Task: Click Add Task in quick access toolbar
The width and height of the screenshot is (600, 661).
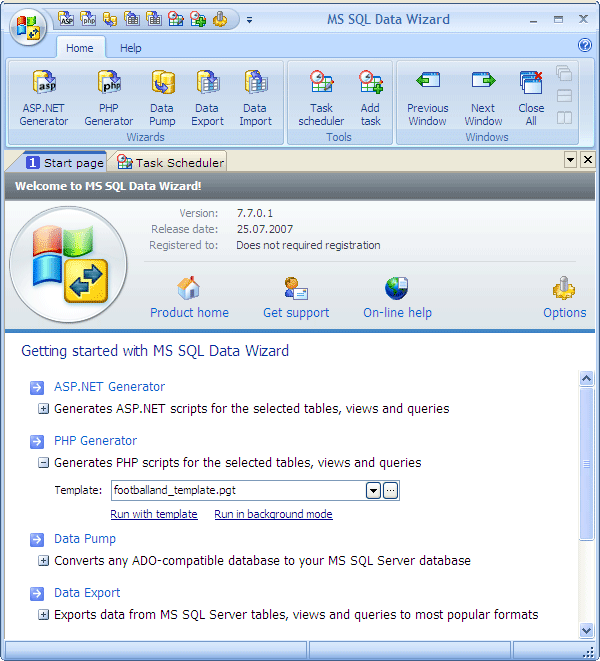Action: click(x=198, y=19)
